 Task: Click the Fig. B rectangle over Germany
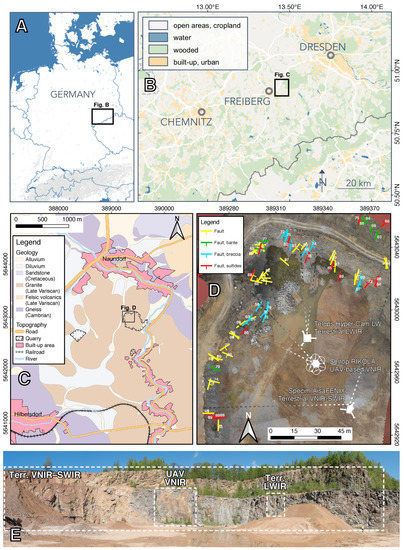(x=103, y=116)
